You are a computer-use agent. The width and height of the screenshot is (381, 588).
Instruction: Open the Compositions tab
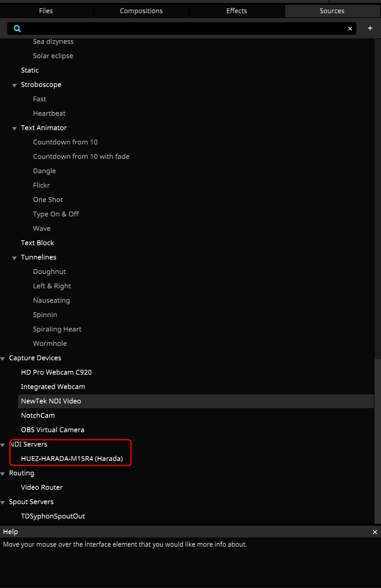coord(141,11)
